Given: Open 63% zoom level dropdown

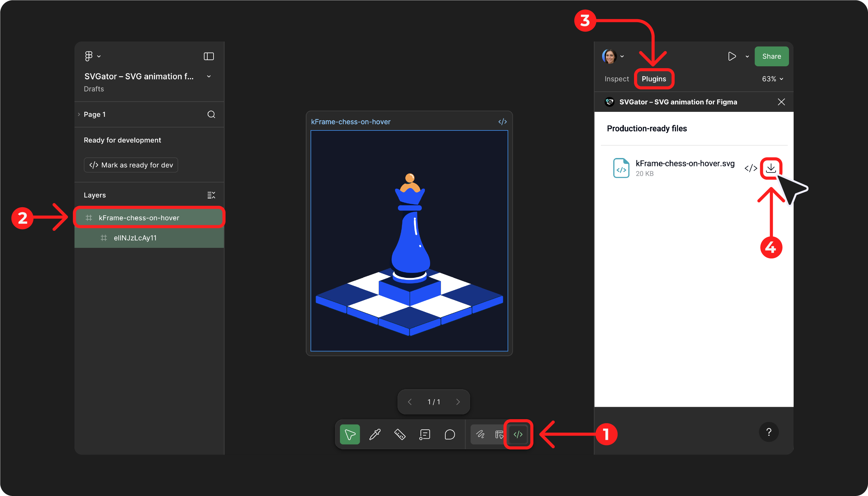Looking at the screenshot, I should point(772,79).
